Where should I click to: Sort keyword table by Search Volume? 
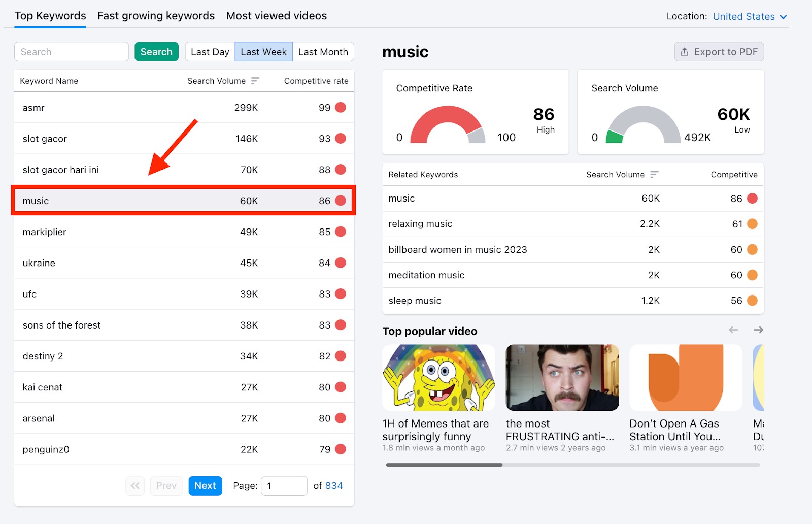(x=255, y=80)
